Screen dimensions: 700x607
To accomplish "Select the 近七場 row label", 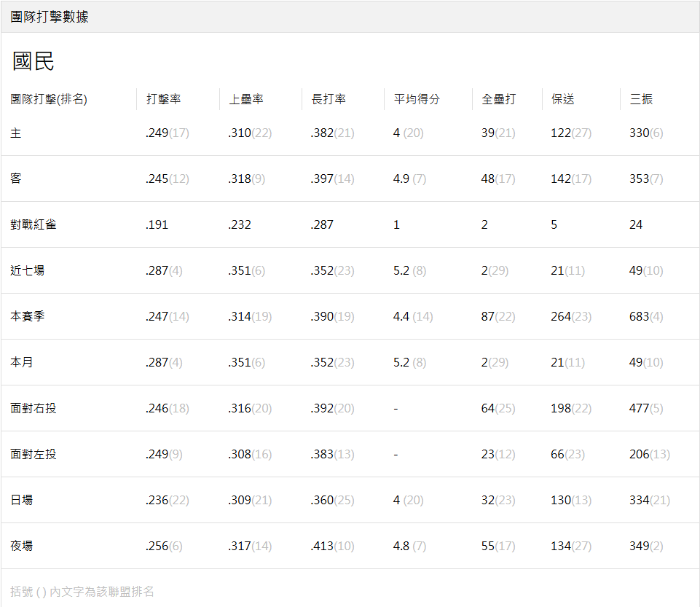I will click(27, 270).
